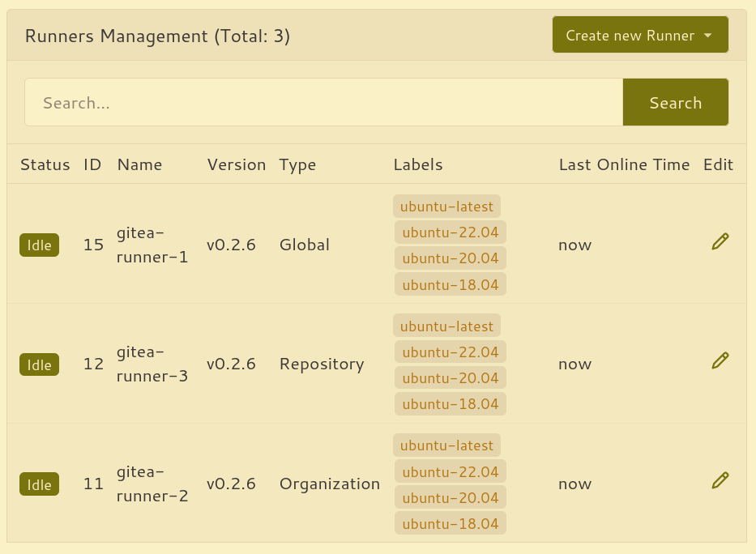Focus the runner search input field
Viewport: 756px width, 554px height.
(x=323, y=103)
